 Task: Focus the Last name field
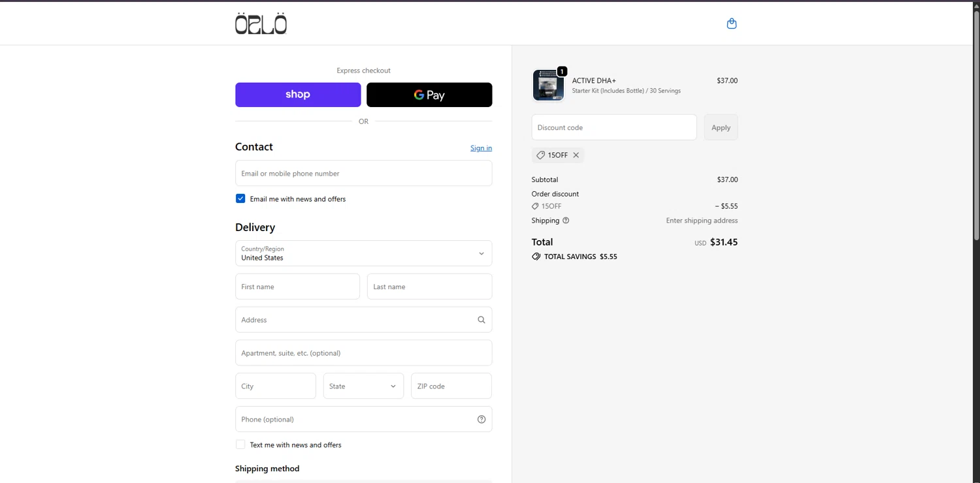tap(429, 287)
